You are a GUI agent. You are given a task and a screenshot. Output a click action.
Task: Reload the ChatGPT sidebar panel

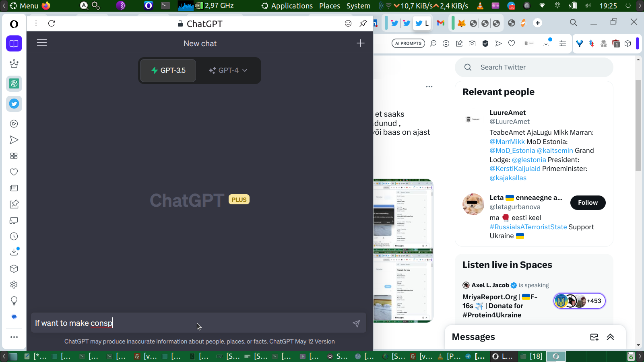click(x=52, y=23)
